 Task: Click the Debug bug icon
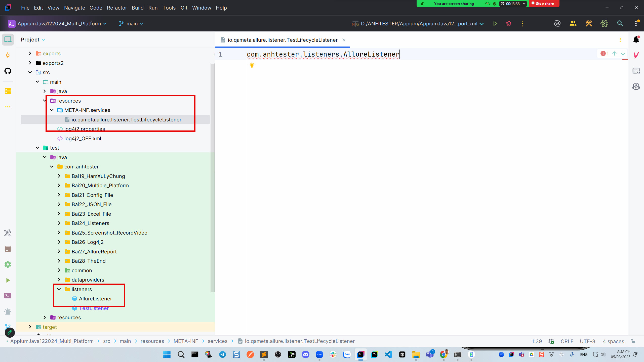(509, 24)
